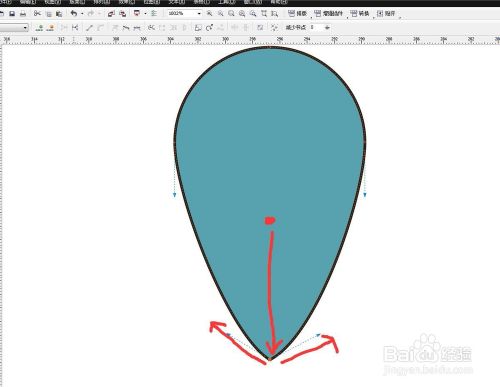Make the node smooth with Smooth icon

(126, 28)
